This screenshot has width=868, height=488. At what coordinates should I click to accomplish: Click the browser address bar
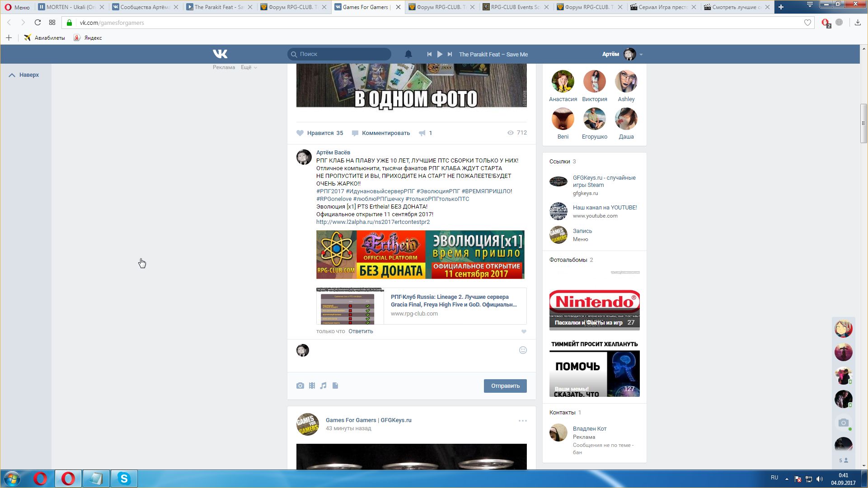point(438,23)
